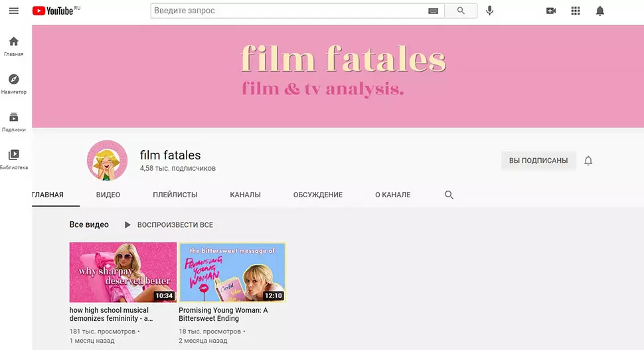
Task: Open the hamburger guide menu
Action: [13, 11]
